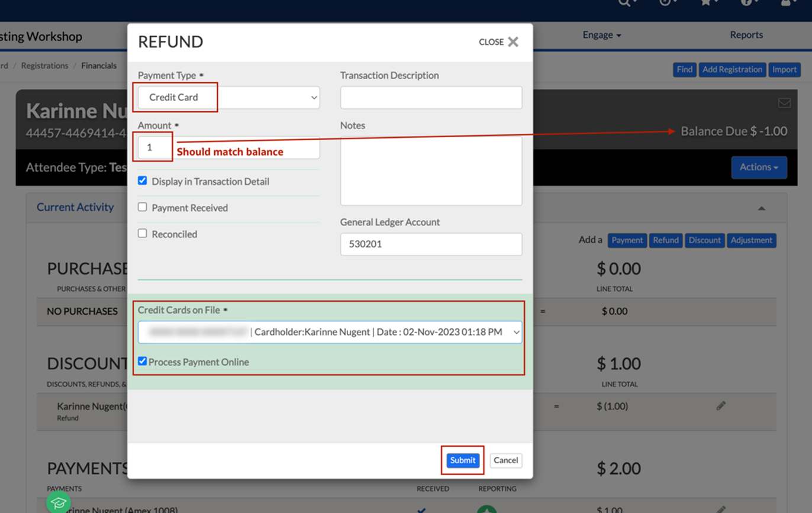This screenshot has height=513, width=812.
Task: Click the Import button
Action: point(784,70)
